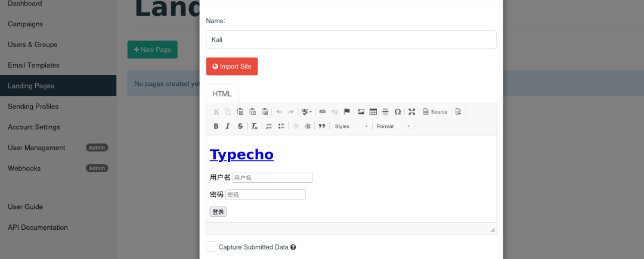Click the special character Omega icon

click(398, 112)
